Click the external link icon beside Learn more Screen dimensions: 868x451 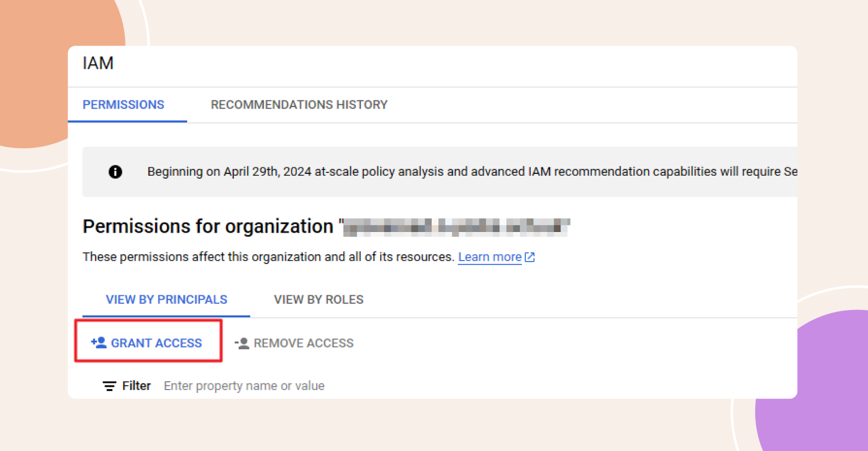click(530, 257)
